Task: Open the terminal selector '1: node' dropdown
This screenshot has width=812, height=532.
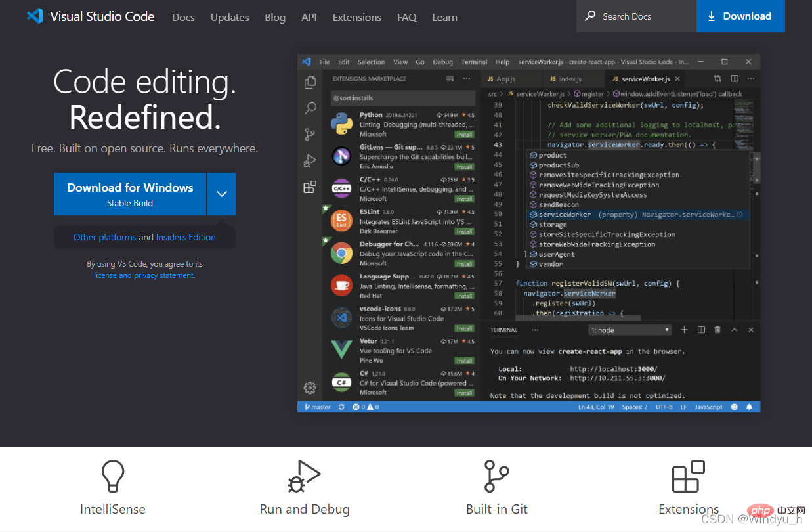Action: tap(630, 330)
